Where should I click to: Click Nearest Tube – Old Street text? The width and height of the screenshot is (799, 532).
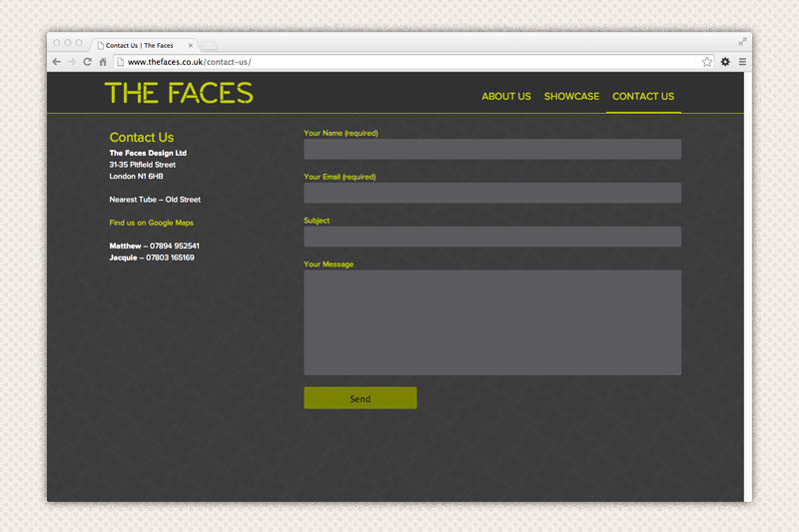pyautogui.click(x=155, y=200)
